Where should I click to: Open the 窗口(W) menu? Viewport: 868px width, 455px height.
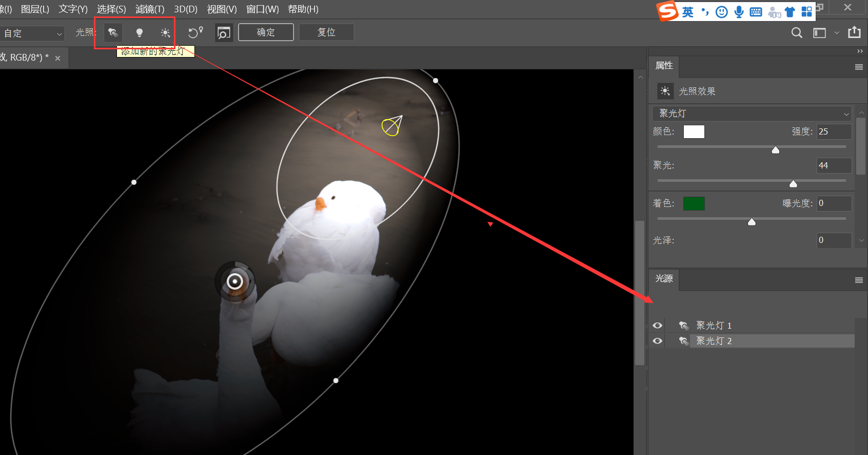263,9
